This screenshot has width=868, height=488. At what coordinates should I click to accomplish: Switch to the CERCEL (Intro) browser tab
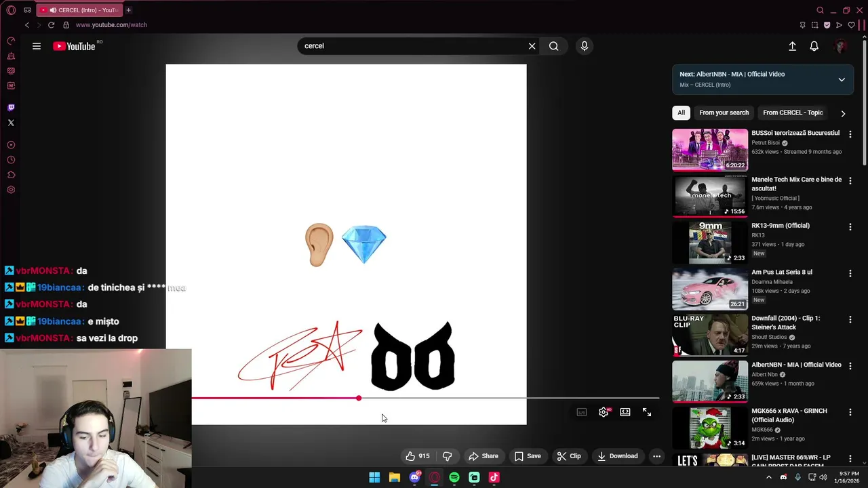click(79, 10)
